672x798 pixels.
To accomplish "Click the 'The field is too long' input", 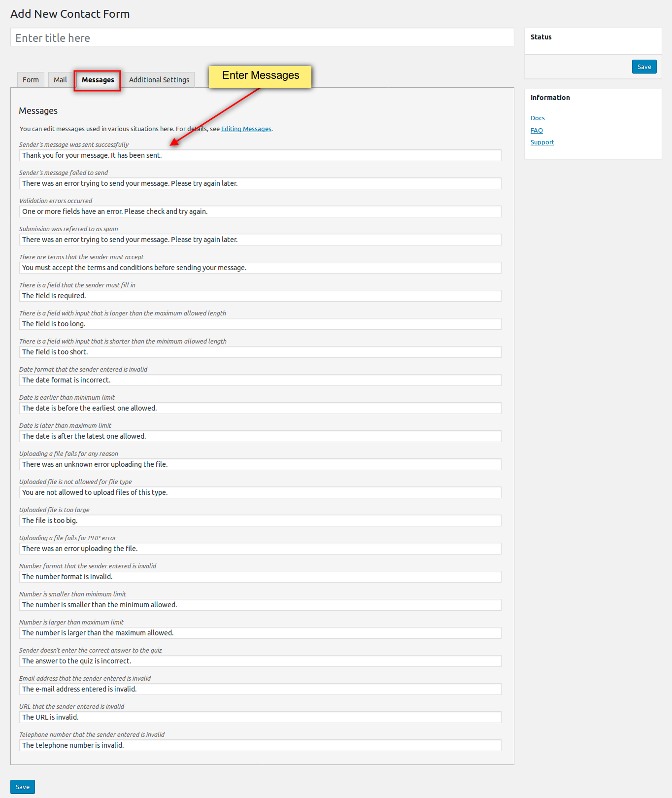I will pos(260,324).
